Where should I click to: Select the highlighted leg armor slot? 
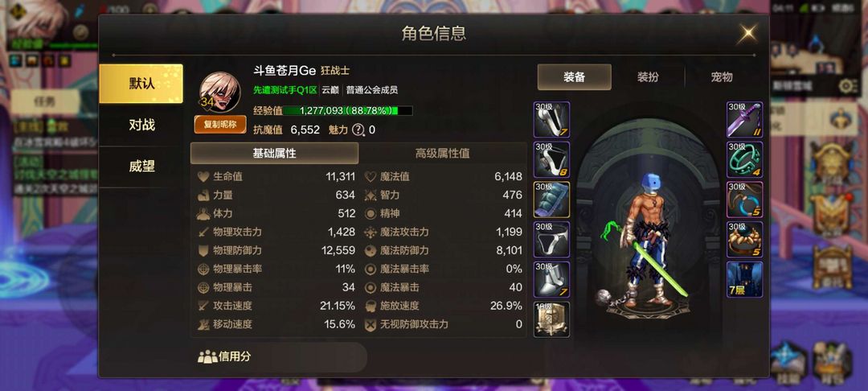[x=551, y=200]
